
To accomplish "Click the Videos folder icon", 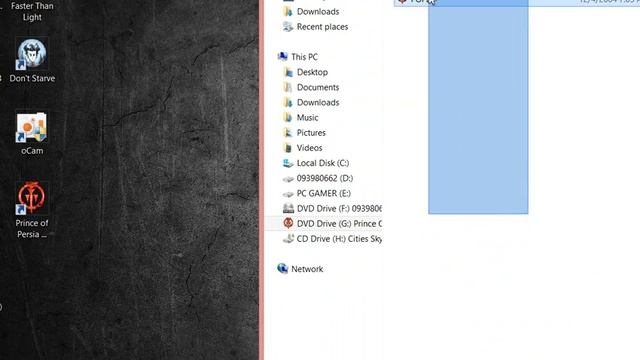I will [288, 148].
